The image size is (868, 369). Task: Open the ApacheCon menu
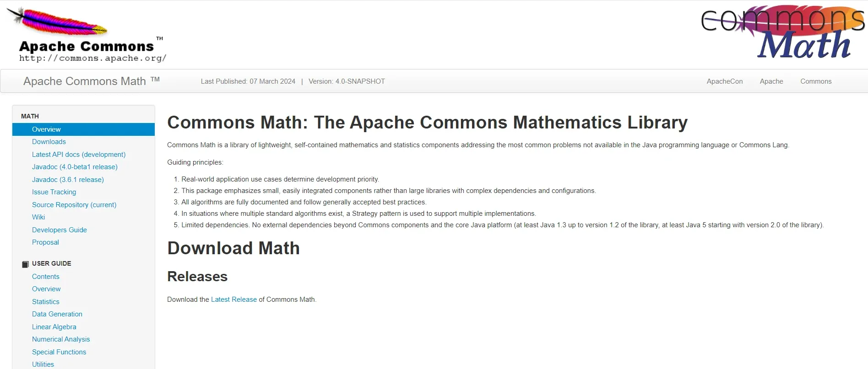pos(724,81)
